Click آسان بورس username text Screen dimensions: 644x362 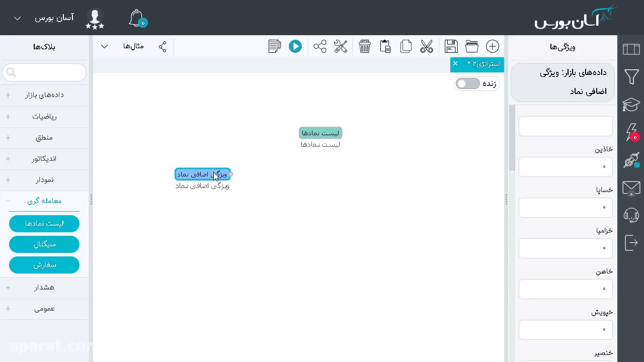[x=54, y=18]
